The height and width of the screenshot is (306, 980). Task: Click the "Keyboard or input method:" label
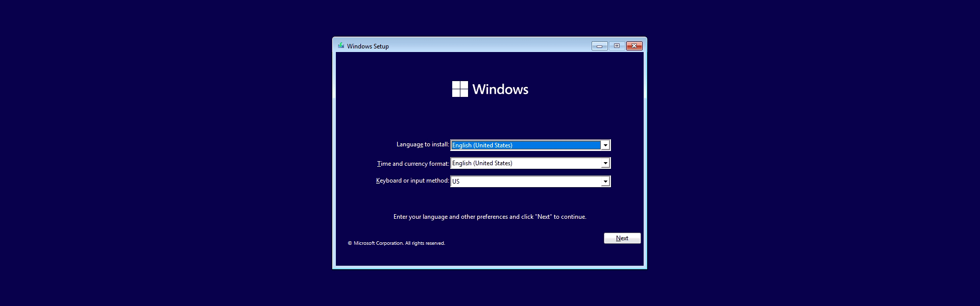pos(412,181)
